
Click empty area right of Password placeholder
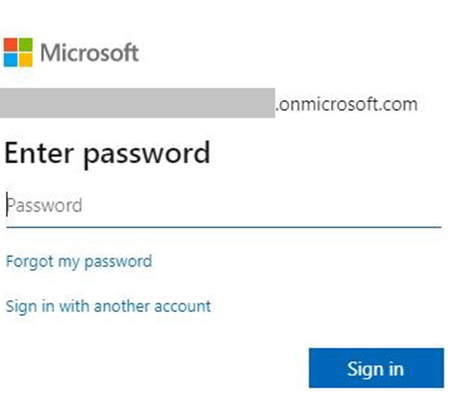click(x=262, y=205)
